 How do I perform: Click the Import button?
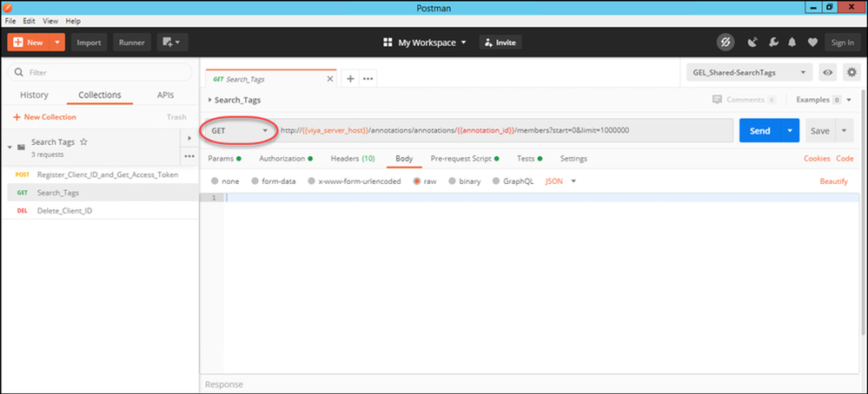coord(89,43)
